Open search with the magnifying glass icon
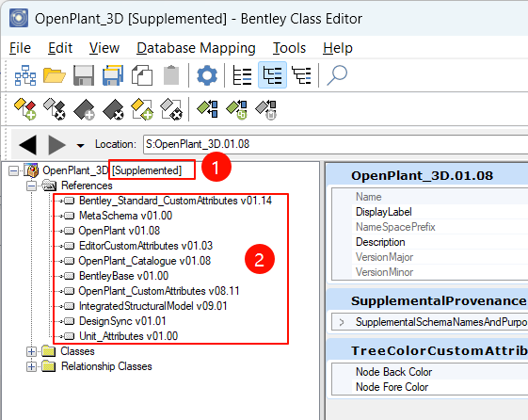The width and height of the screenshot is (528, 420). tap(337, 75)
